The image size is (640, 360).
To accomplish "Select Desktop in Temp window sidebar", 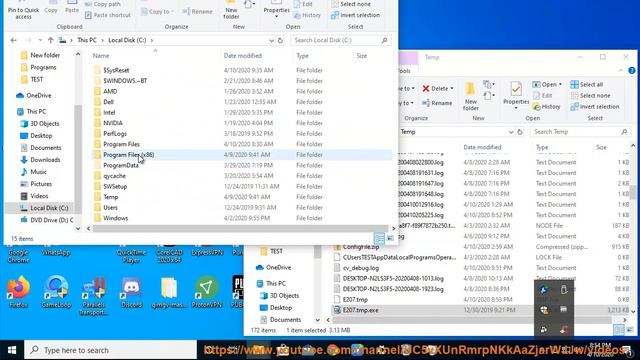I will pos(276,307).
